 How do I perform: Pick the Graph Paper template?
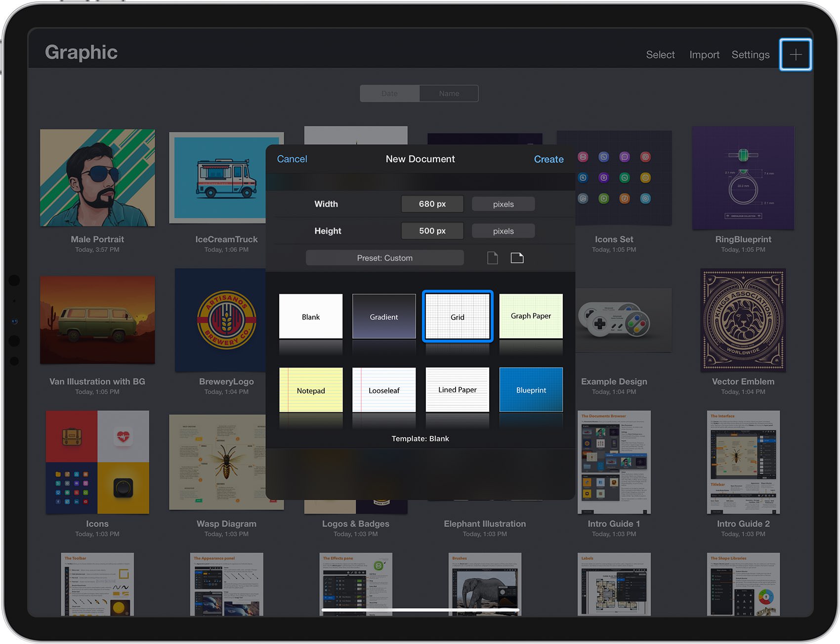coord(531,316)
